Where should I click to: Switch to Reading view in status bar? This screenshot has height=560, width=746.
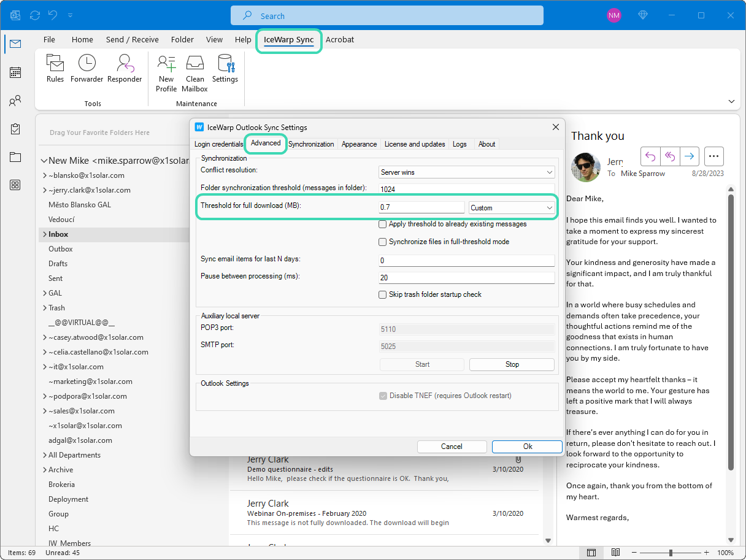coord(615,553)
